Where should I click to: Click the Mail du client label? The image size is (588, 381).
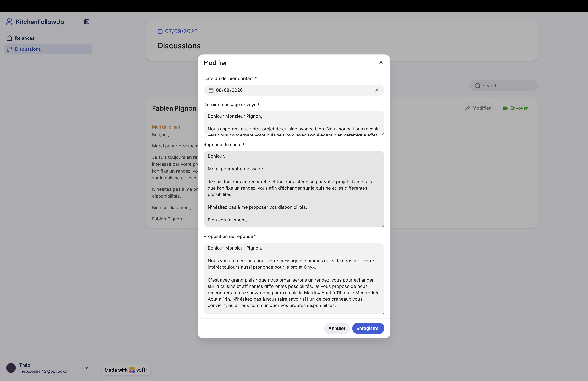coord(166,127)
